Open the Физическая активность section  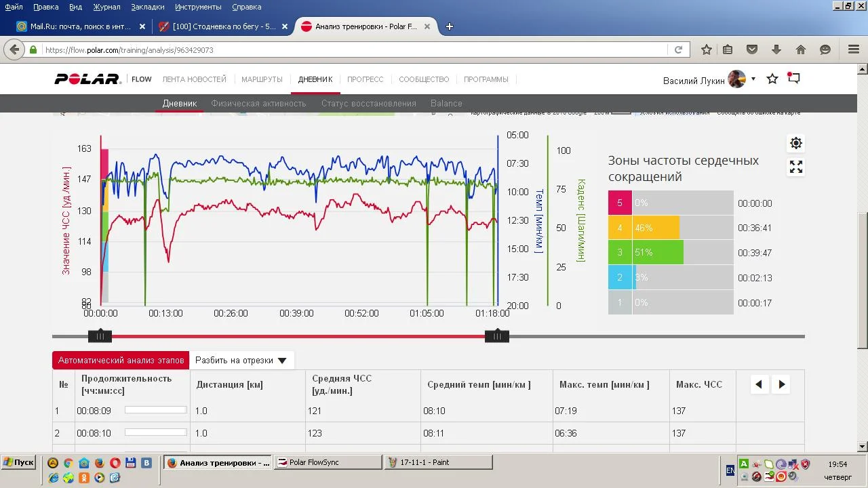[x=258, y=104]
